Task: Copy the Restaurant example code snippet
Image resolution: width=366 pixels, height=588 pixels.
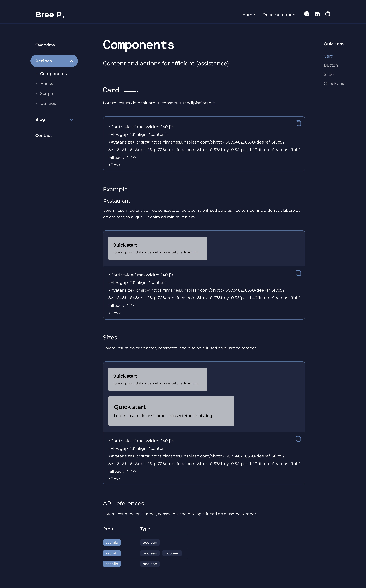Action: tap(299, 273)
